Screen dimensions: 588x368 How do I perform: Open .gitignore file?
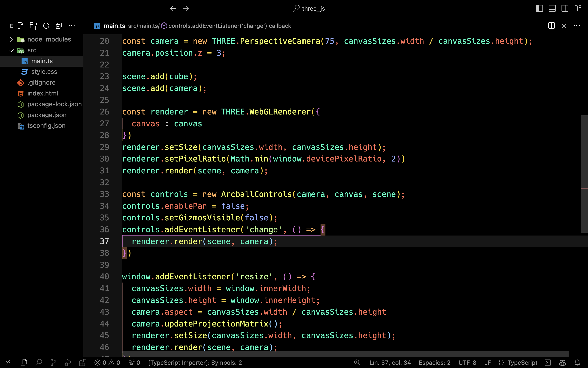coord(41,83)
